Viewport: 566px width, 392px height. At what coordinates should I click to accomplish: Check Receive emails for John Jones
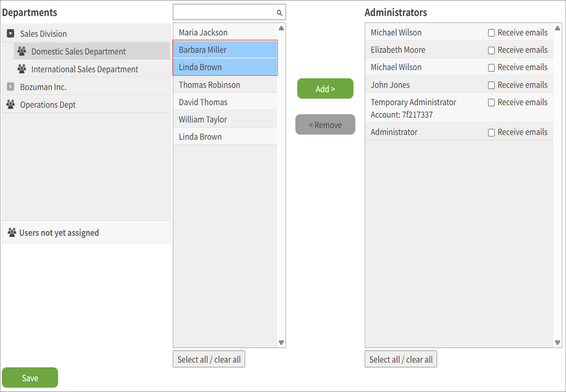pyautogui.click(x=491, y=84)
